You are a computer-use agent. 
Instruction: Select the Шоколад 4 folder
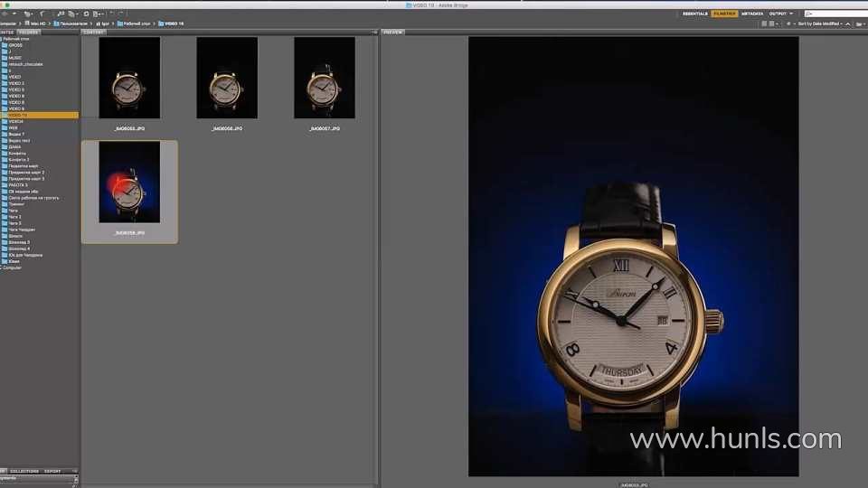coord(19,249)
